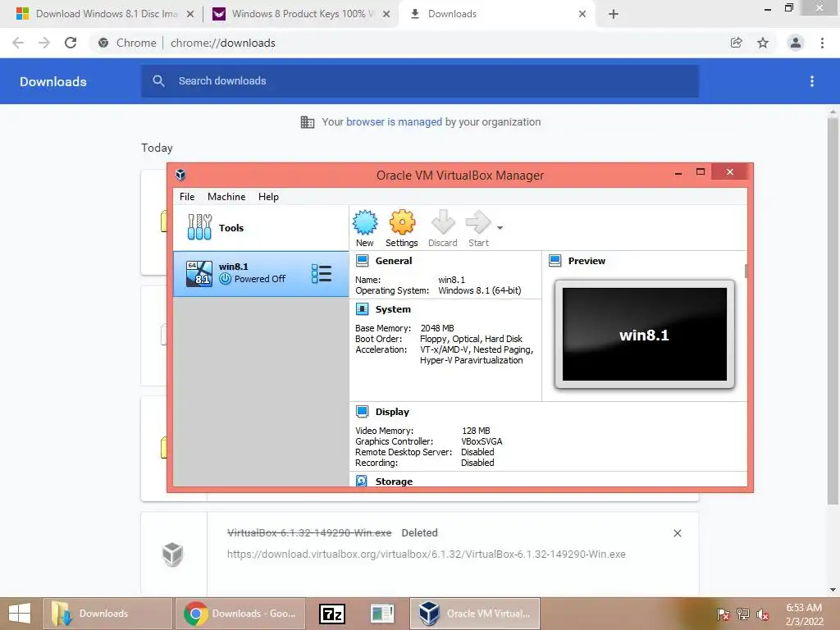This screenshot has height=630, width=840.
Task: Open the VirtualBox download URL link
Action: [x=427, y=554]
